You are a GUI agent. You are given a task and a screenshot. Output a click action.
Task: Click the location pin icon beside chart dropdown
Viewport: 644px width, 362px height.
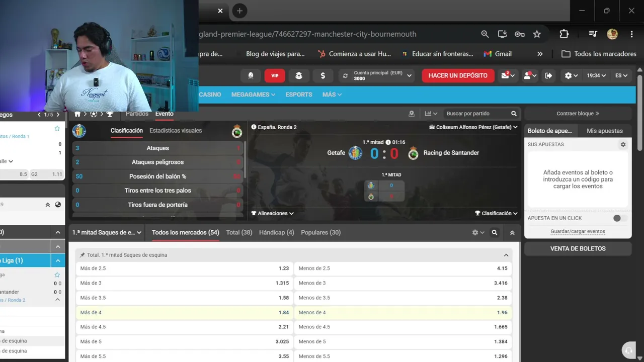pyautogui.click(x=412, y=114)
